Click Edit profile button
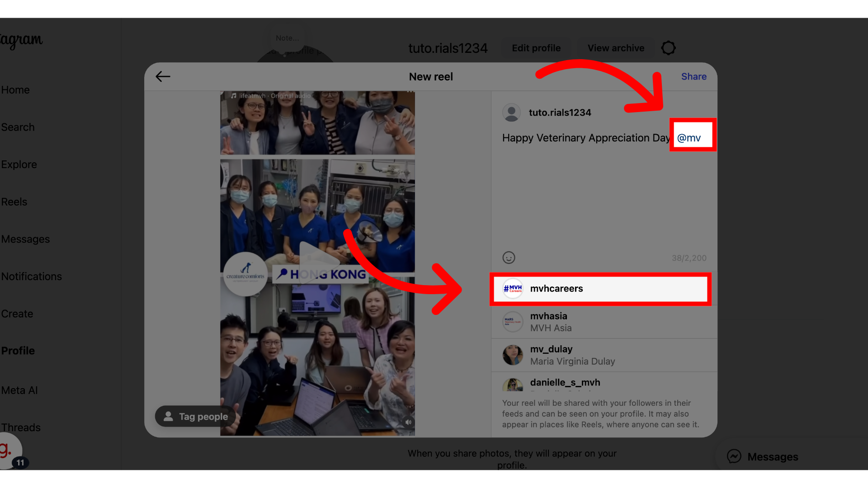 (536, 48)
